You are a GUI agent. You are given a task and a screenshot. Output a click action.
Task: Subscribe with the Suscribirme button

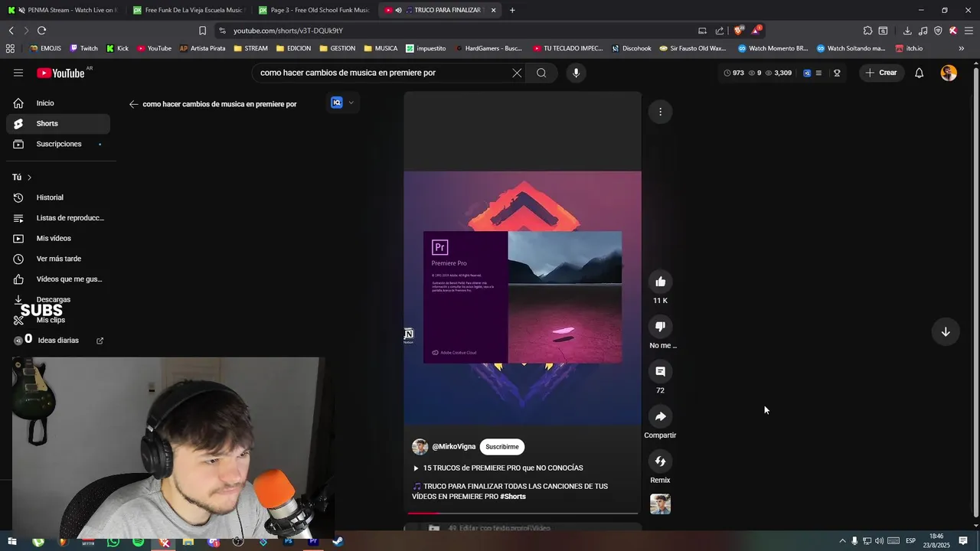point(502,447)
